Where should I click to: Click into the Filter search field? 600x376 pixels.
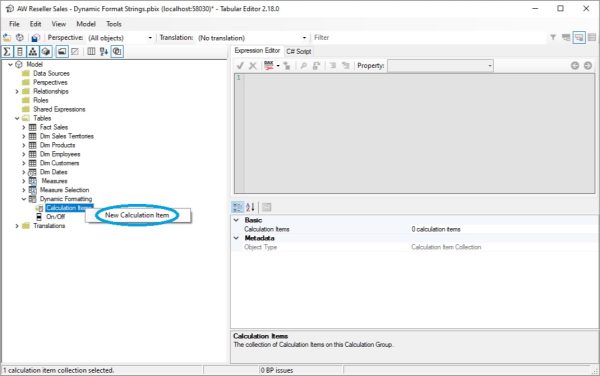pyautogui.click(x=429, y=37)
